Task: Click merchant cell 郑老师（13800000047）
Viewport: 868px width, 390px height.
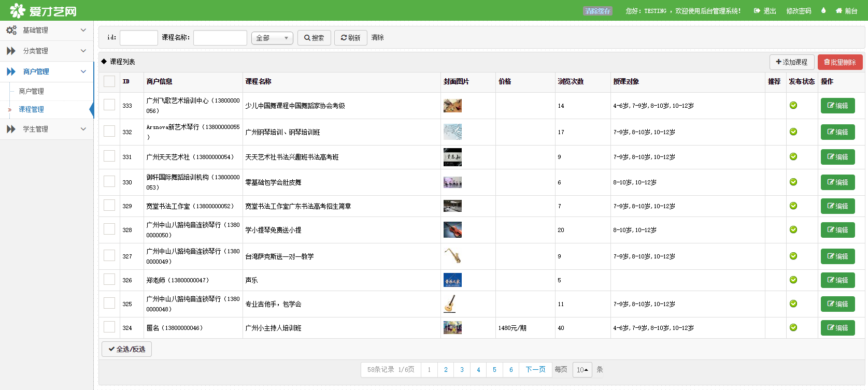Action: click(x=177, y=280)
